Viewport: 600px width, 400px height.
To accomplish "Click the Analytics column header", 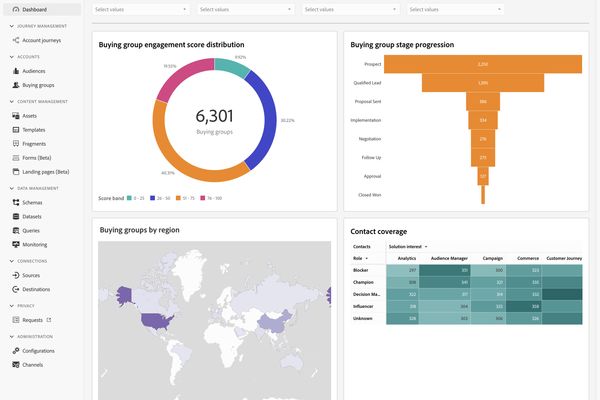I will (x=407, y=258).
